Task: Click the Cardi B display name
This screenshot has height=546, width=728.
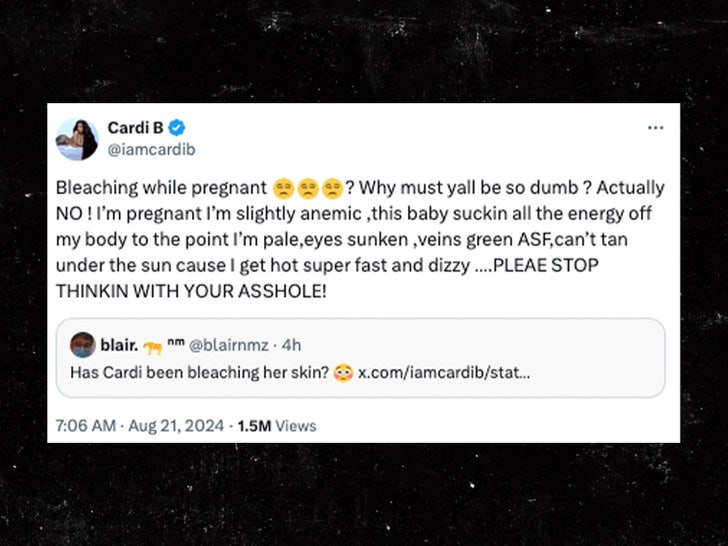Action: pyautogui.click(x=137, y=128)
